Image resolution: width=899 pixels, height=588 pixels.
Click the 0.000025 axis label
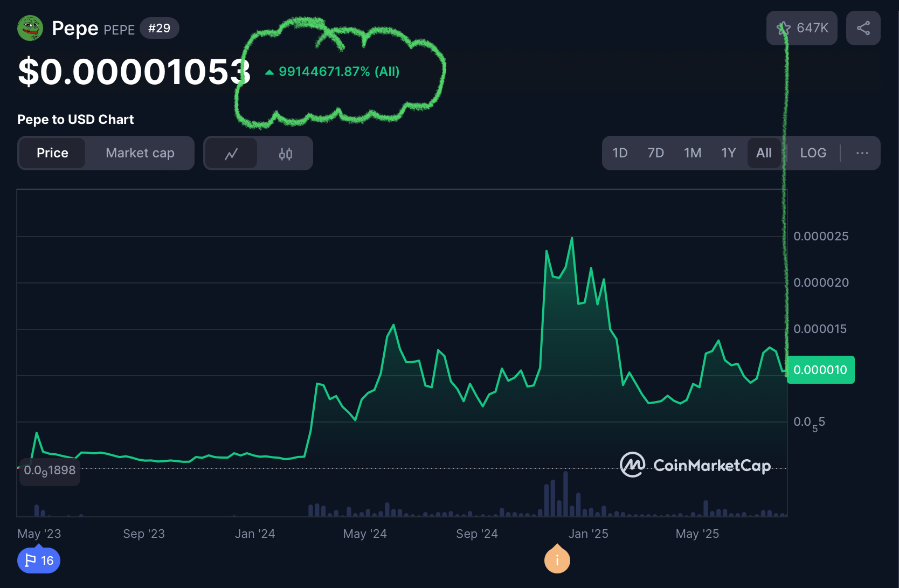821,236
